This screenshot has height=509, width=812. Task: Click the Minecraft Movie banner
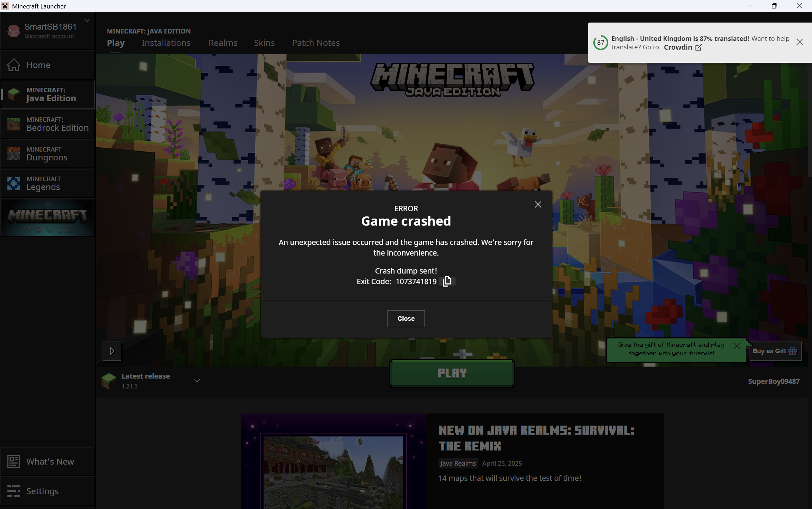point(48,217)
